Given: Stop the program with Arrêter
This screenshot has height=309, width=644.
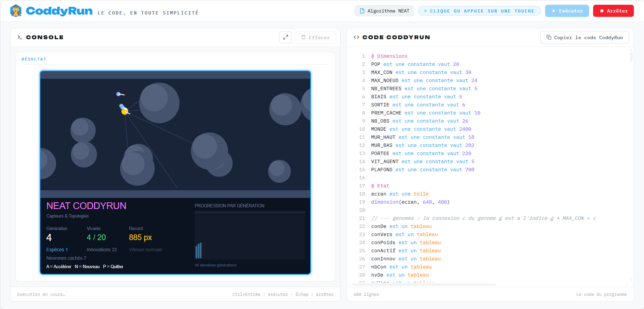Looking at the screenshot, I should coord(613,11).
